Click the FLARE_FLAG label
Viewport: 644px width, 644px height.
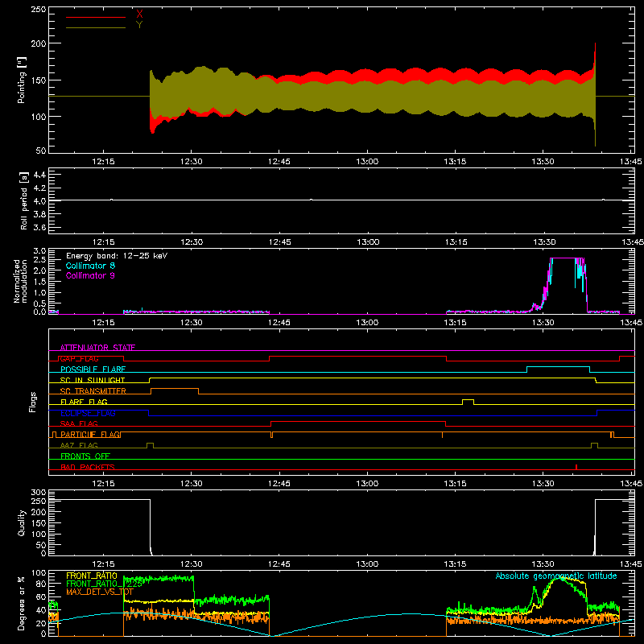click(x=84, y=402)
